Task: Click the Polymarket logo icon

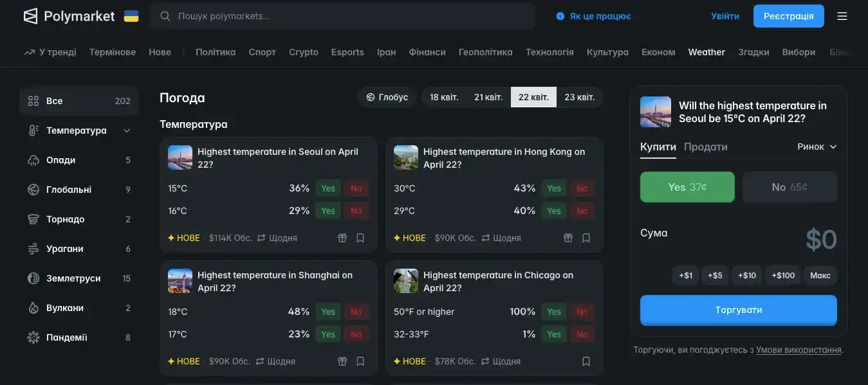Action: tap(30, 16)
